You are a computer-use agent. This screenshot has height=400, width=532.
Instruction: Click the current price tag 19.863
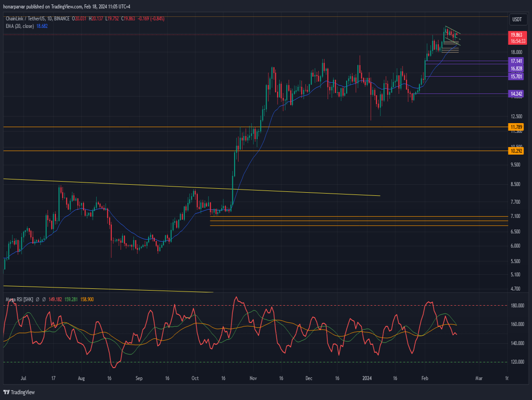pyautogui.click(x=516, y=35)
